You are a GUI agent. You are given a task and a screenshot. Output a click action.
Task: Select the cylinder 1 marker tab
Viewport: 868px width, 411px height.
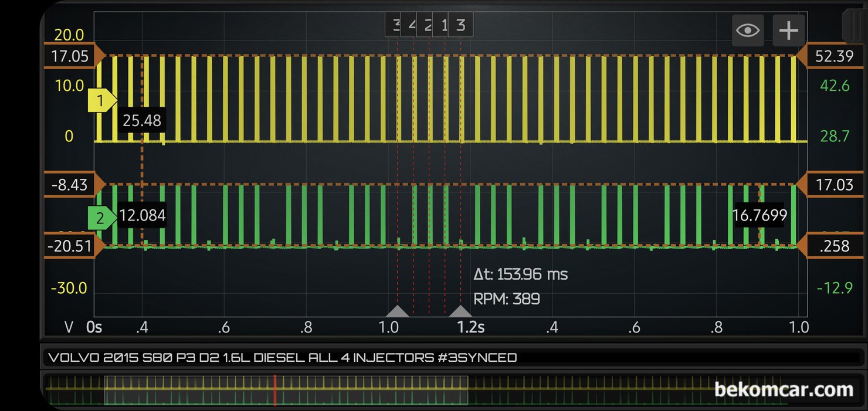[x=443, y=25]
